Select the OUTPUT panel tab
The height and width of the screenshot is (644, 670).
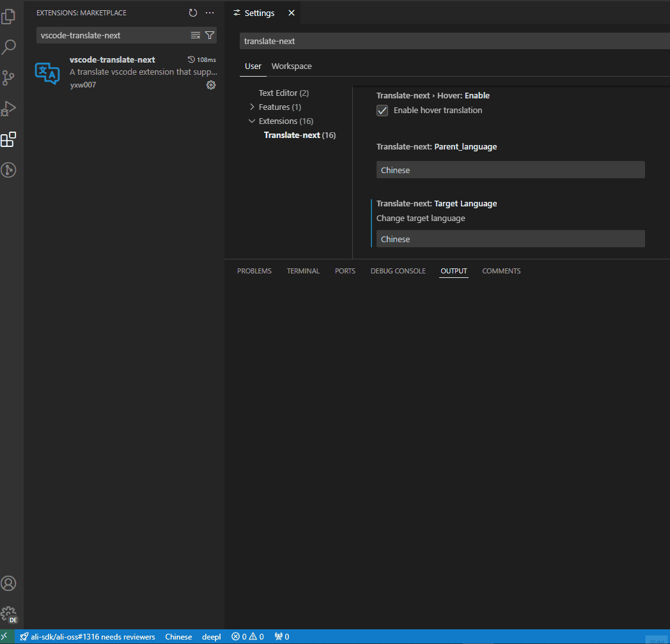(x=454, y=271)
